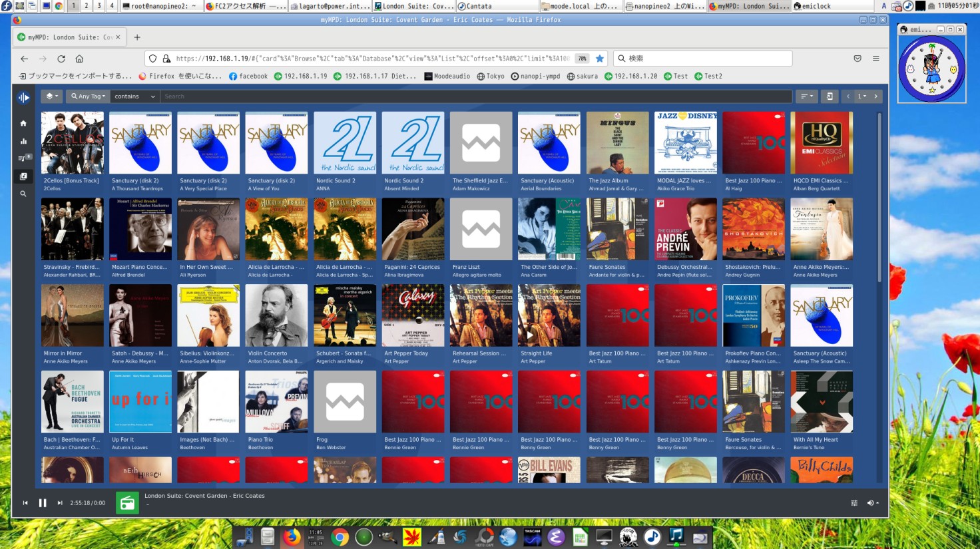The image size is (980, 549).
Task: Expand the 'contains' search operator dropdown
Action: tap(133, 96)
